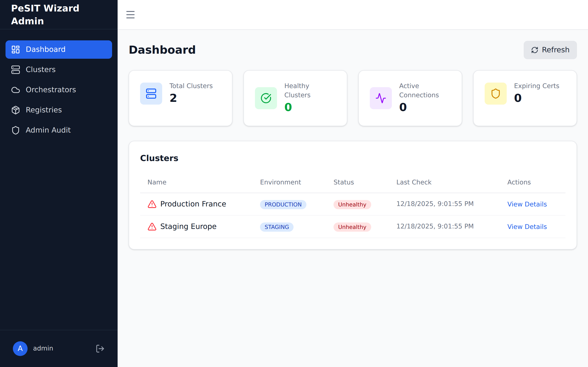Click the warning triangle beside Production France
The image size is (588, 367).
pyautogui.click(x=152, y=204)
